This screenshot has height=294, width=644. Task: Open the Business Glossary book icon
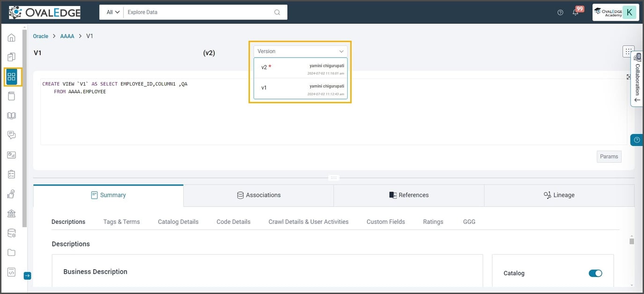[x=11, y=115]
